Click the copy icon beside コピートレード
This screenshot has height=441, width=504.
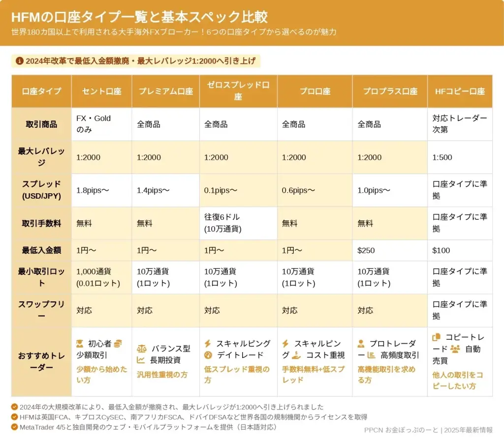pos(436,337)
